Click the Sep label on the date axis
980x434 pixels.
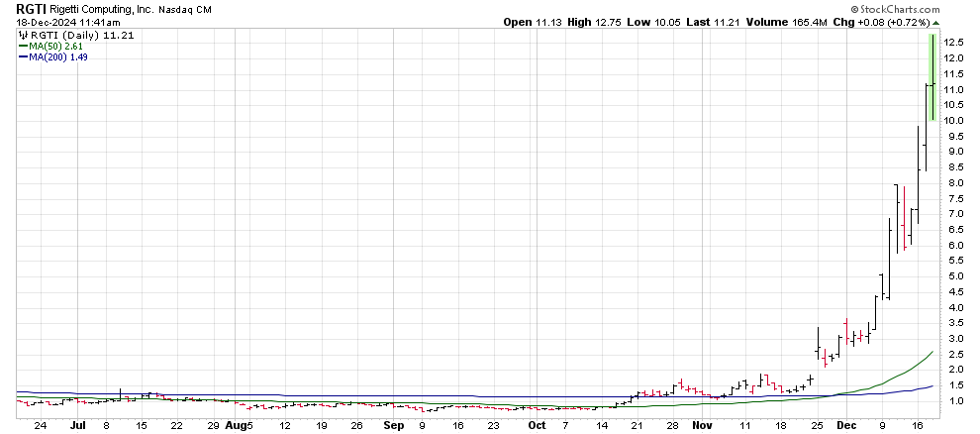tap(394, 425)
